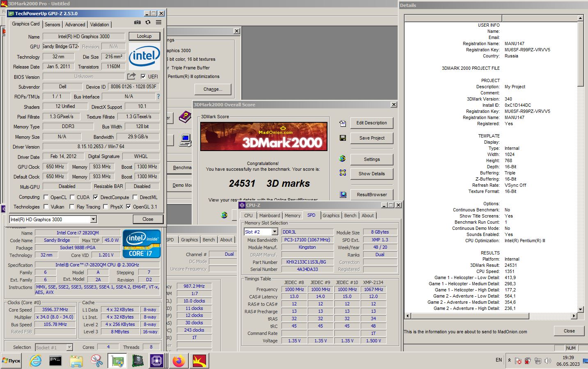Switch to 3DMark2000 taskbar button
This screenshot has width=588, height=369.
(199, 361)
